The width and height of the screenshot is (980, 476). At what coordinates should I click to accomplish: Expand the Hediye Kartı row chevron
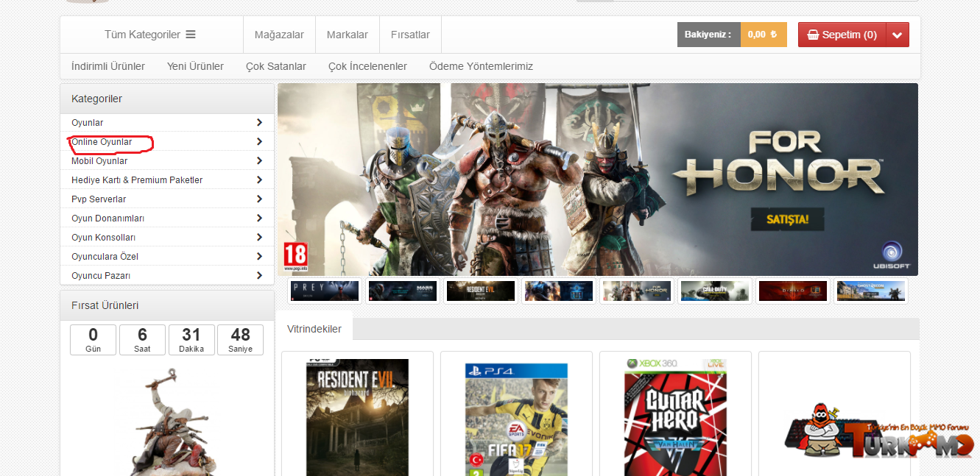coord(259,180)
